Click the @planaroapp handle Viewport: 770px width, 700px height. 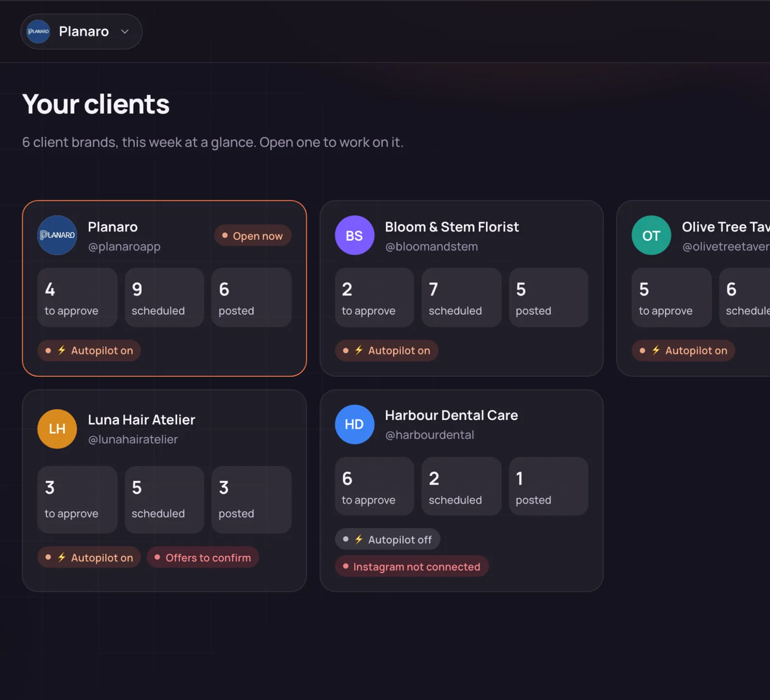pyautogui.click(x=124, y=246)
